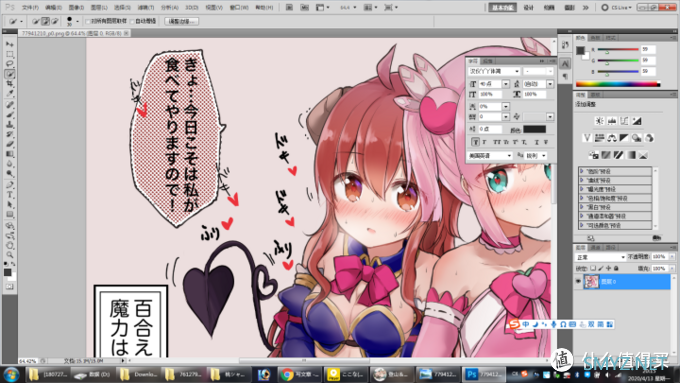The image size is (680, 383).
Task: Select the Dodge tool
Action: (x=10, y=173)
